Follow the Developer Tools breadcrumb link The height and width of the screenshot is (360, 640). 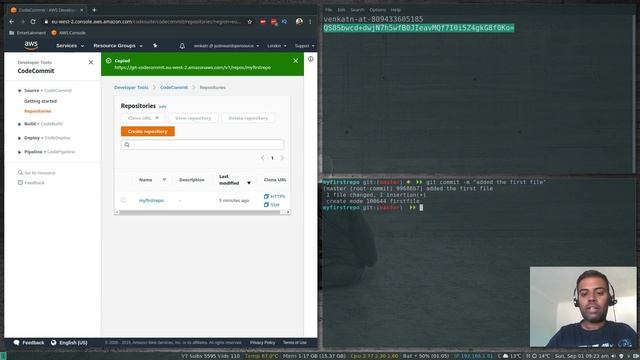click(x=131, y=87)
